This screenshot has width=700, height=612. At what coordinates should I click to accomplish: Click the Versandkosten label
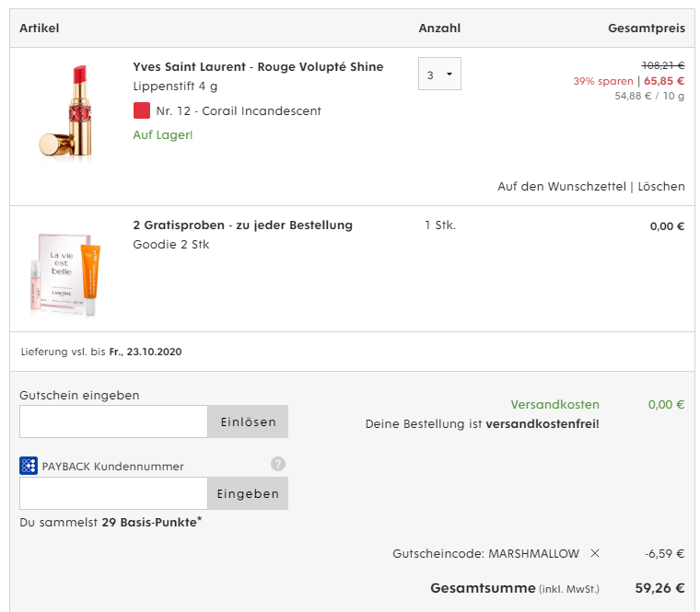[554, 405]
